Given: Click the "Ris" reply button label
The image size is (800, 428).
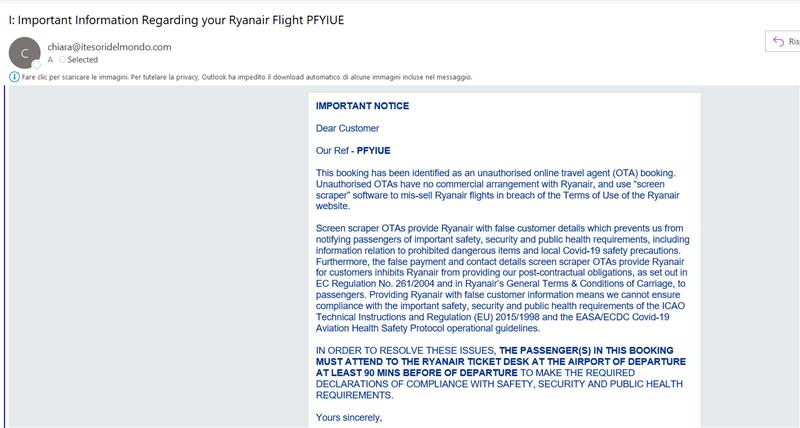Looking at the screenshot, I should tap(794, 41).
